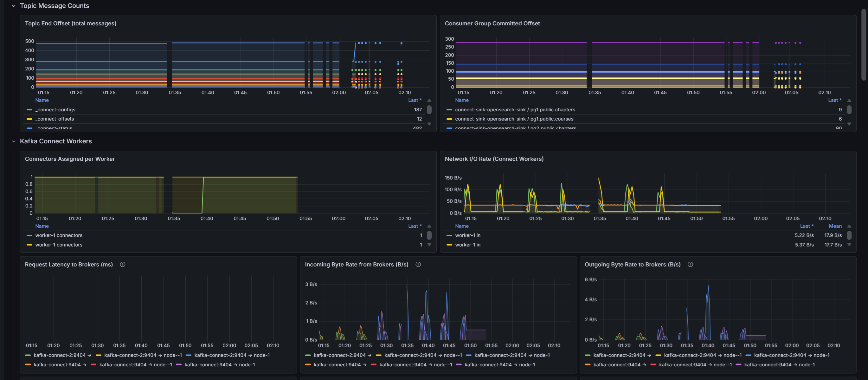Image resolution: width=868 pixels, height=380 pixels.
Task: Click legend scroll-up arrow in Network I/O panel
Action: point(849,226)
